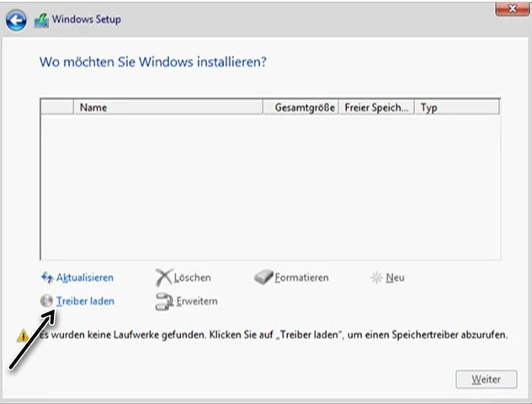
Task: Click the Windows Setup title text
Action: coord(86,19)
